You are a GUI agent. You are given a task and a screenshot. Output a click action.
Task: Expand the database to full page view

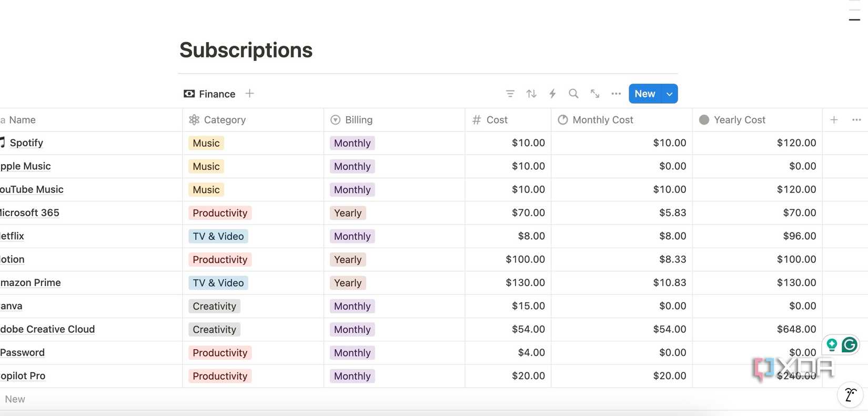[594, 93]
